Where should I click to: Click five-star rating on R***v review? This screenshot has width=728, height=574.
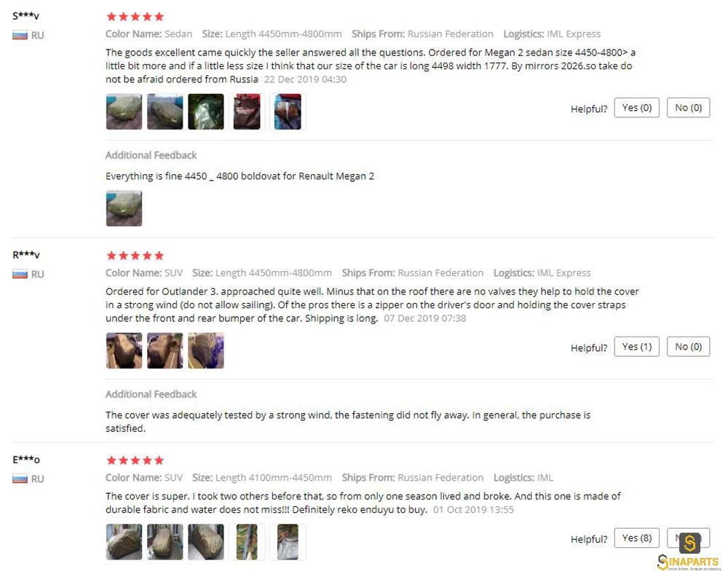[x=135, y=256]
